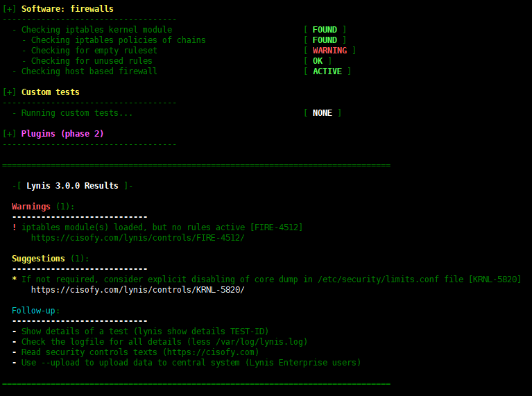Click the [+] marker beside Plugins
The height and width of the screenshot is (396, 532).
pyautogui.click(x=9, y=134)
